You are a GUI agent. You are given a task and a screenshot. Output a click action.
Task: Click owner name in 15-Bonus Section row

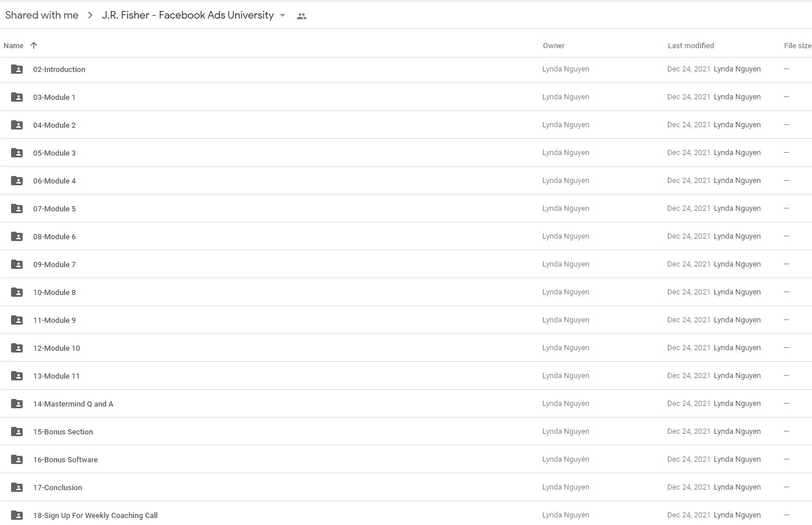566,431
